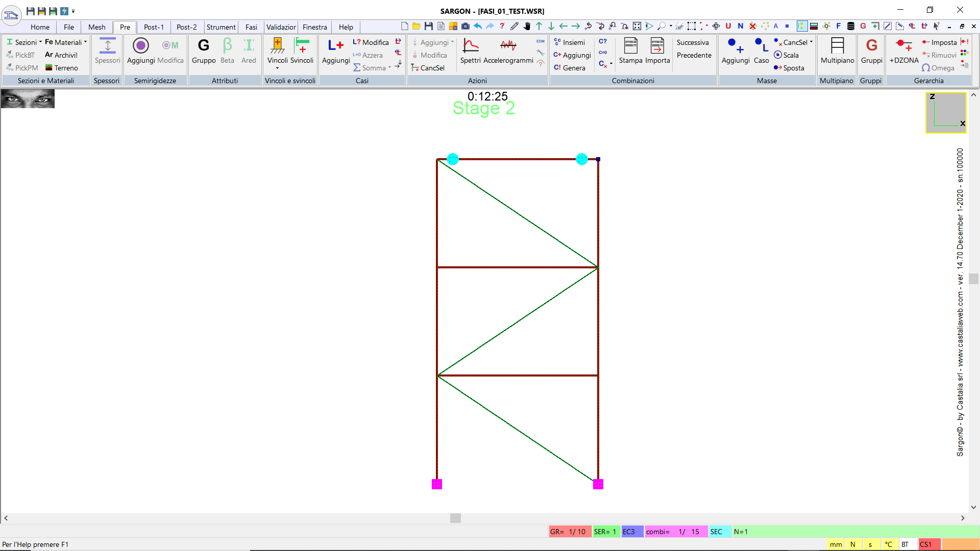980x551 pixels.
Task: Open the Fasi menu in menu bar
Action: pyautogui.click(x=251, y=27)
